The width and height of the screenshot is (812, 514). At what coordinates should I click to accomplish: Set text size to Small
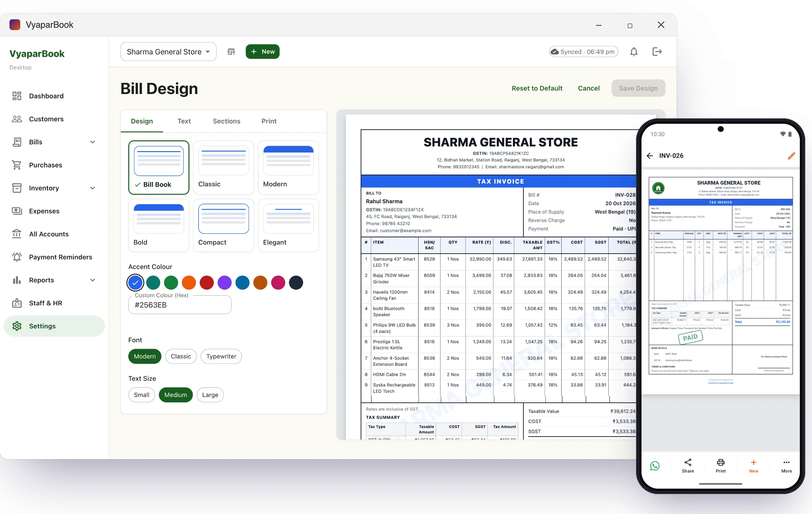coord(141,395)
